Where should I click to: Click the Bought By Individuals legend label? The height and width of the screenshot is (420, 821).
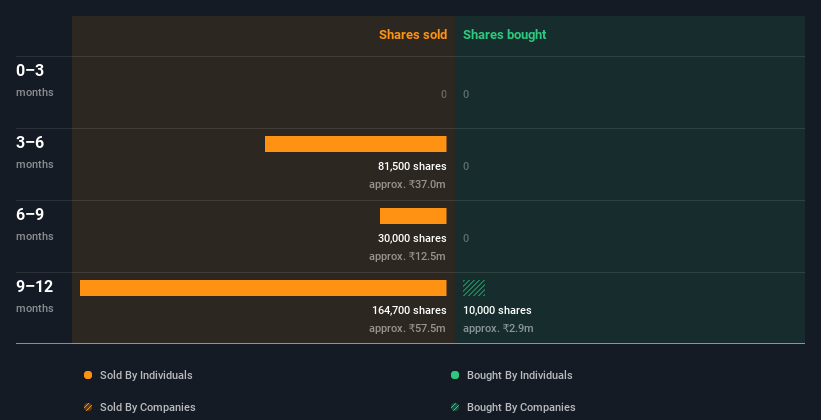519,375
